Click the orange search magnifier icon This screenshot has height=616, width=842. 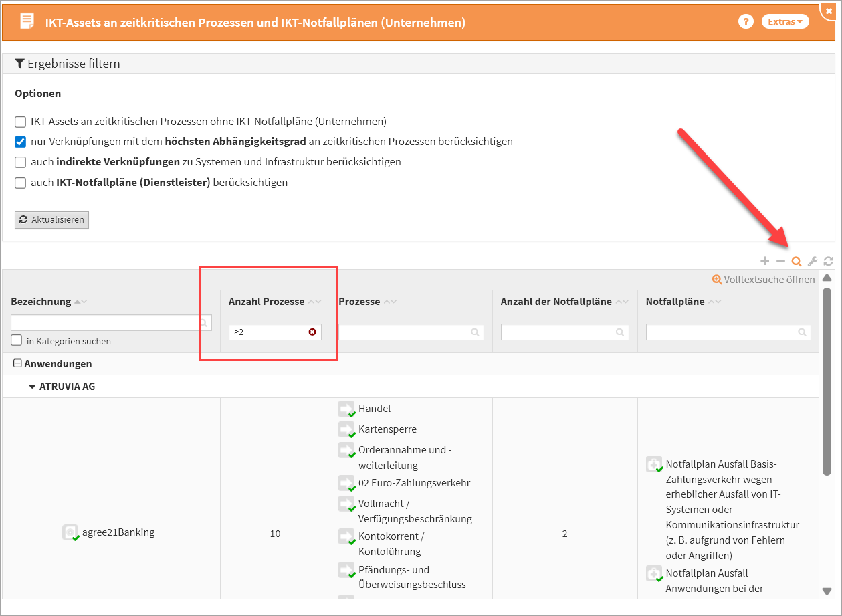pyautogui.click(x=796, y=262)
